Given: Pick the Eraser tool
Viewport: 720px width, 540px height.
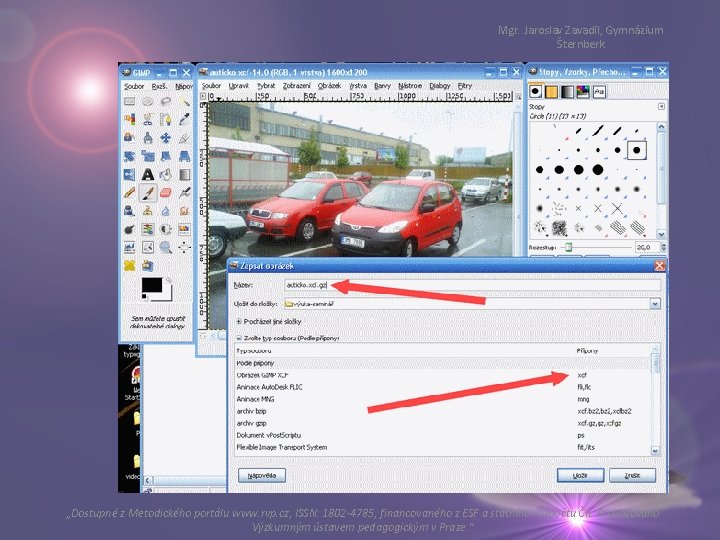Looking at the screenshot, I should click(x=165, y=192).
